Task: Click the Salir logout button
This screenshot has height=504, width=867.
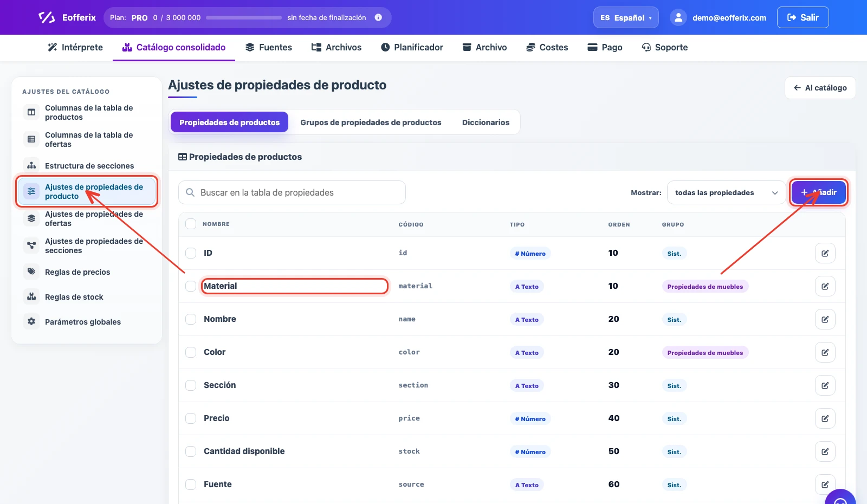Action: (x=803, y=17)
